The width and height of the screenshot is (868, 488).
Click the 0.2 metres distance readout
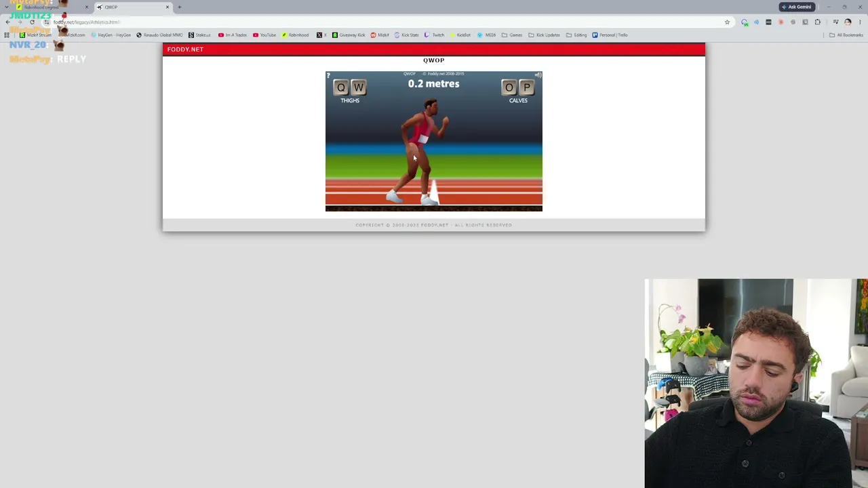(x=433, y=84)
